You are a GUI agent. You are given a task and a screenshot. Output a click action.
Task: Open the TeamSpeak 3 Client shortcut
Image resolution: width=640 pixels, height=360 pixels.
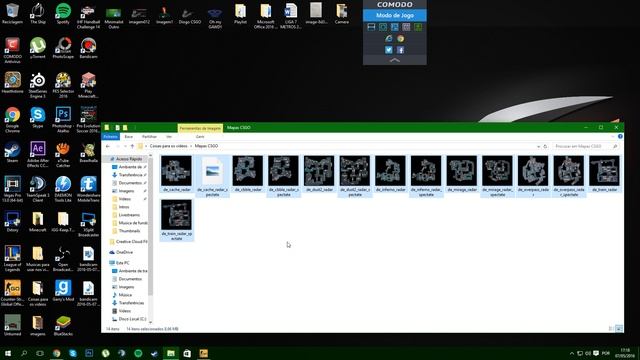[38, 189]
